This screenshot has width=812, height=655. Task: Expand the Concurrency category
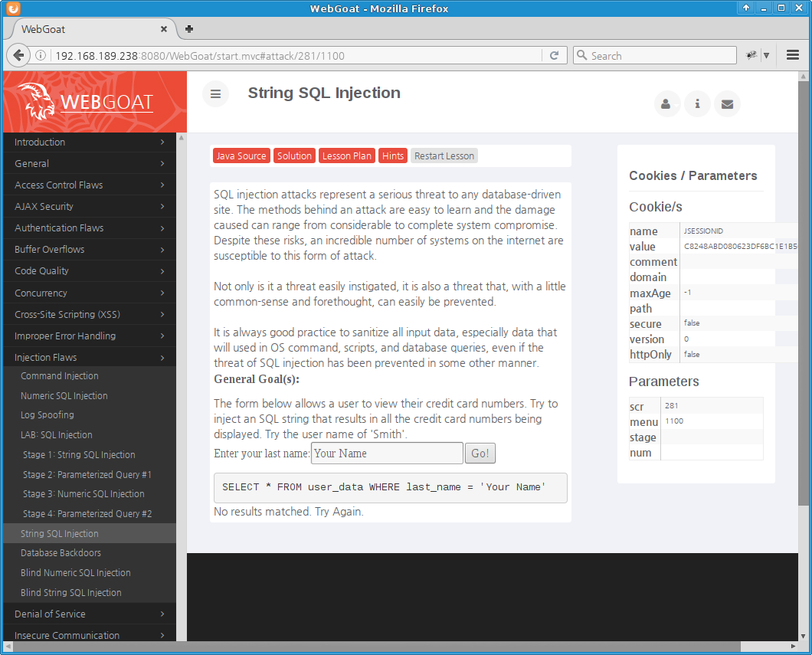(89, 293)
